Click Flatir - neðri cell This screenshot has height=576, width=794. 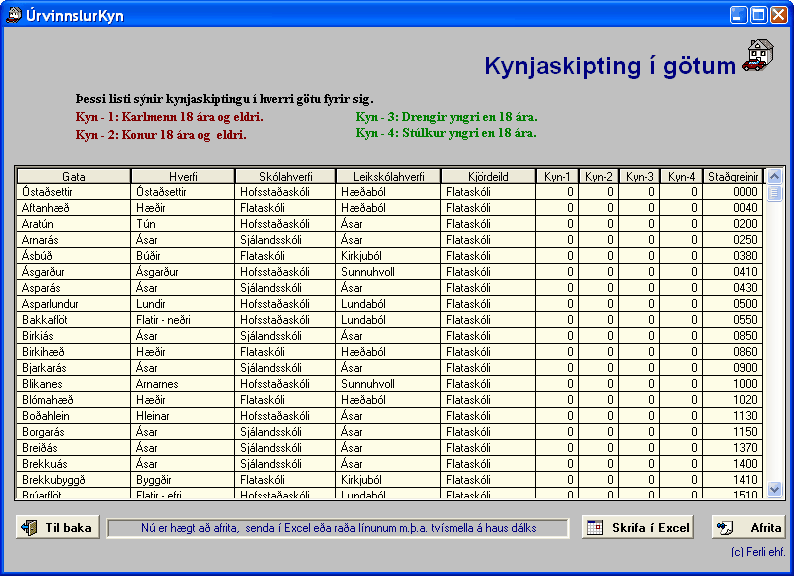pyautogui.click(x=183, y=320)
